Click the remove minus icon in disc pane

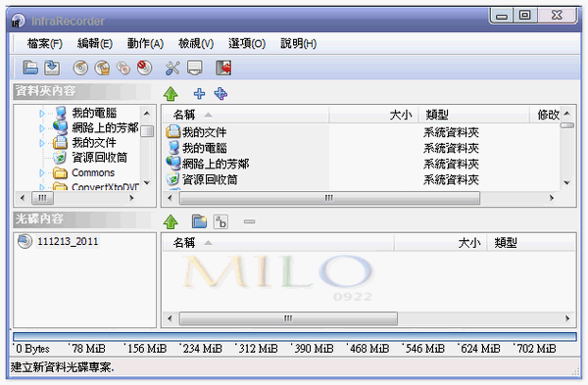(x=249, y=221)
